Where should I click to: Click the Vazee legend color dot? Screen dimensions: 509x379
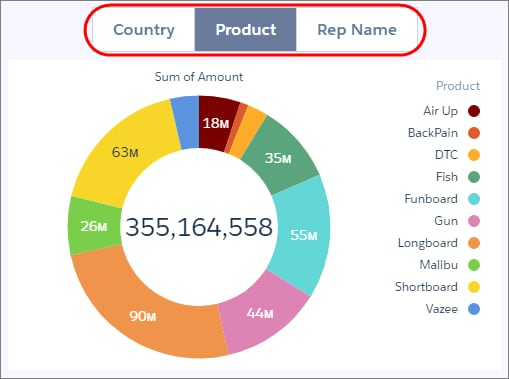click(474, 309)
